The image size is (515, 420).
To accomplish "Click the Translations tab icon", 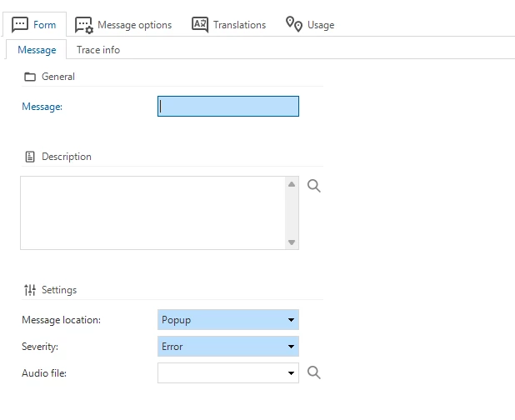I will coord(200,24).
